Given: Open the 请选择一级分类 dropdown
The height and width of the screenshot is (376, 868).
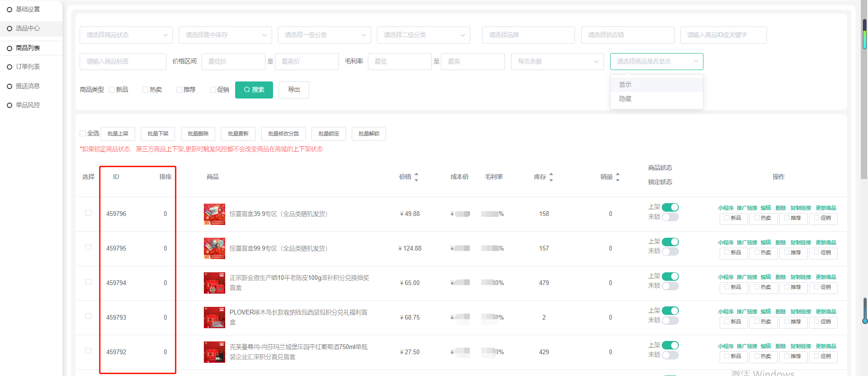Looking at the screenshot, I should (324, 35).
